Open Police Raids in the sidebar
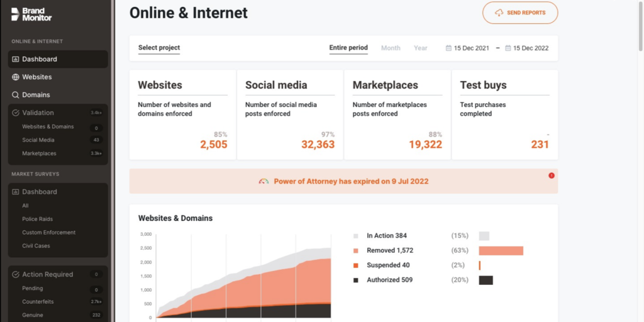Viewport: 644px width, 322px height. point(37,219)
